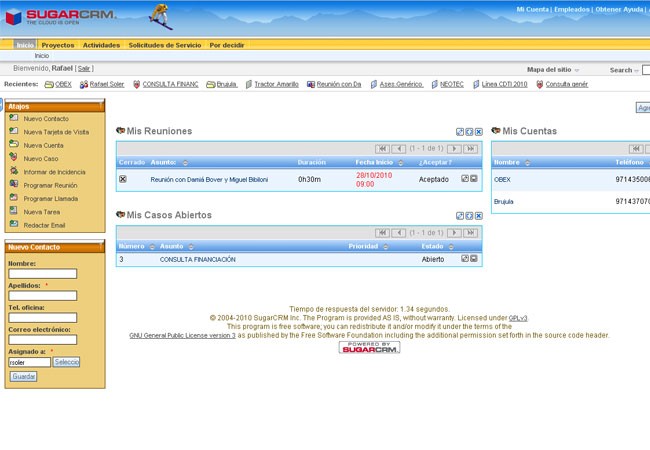Refresh the Mis Casos Abiertos dashlet
Viewport: 650px width, 450px height.
(469, 216)
